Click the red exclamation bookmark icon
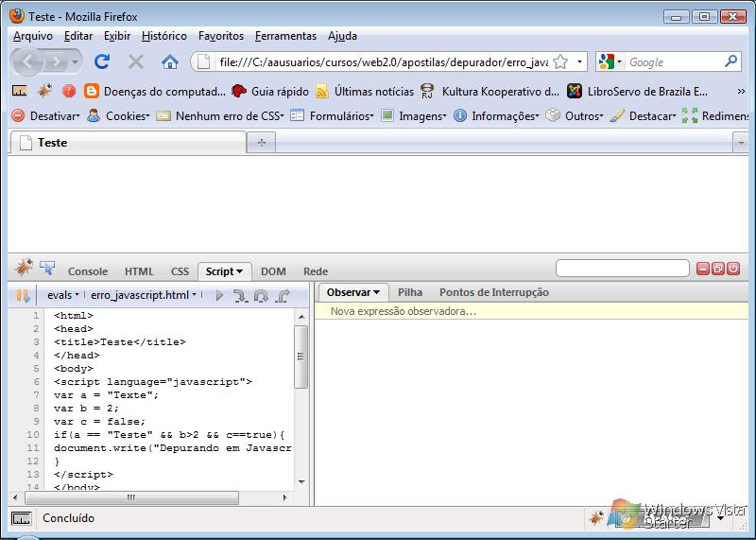 point(69,91)
